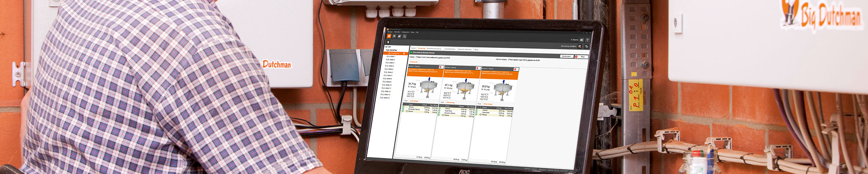Expand the ExtraFlex tree node
Screen dimensions: 868x174
(x=387, y=50)
